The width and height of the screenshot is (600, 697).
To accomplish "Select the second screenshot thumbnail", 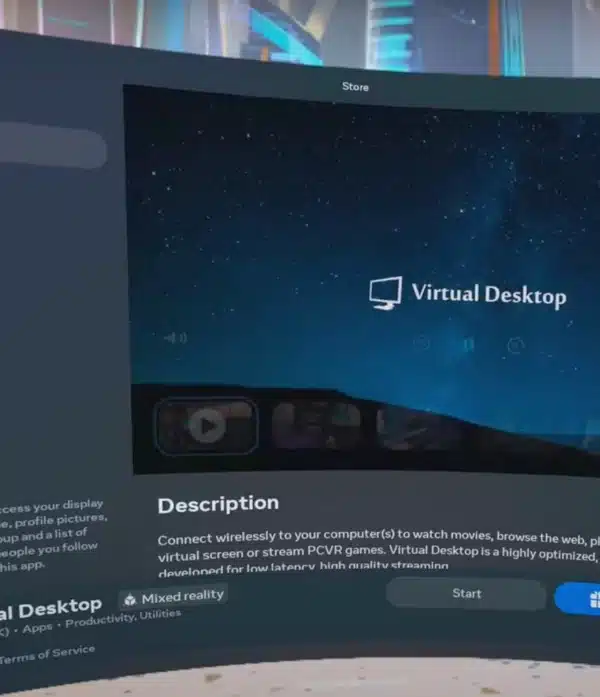I will [x=316, y=424].
